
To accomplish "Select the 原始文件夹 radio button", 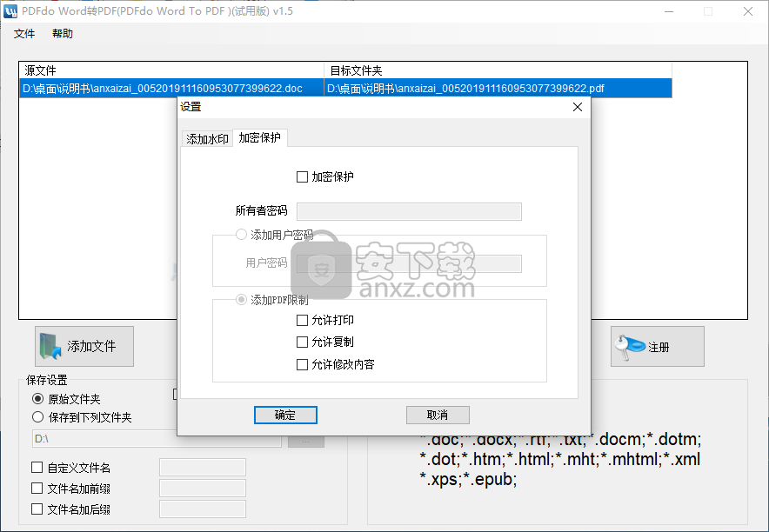I will 37,399.
